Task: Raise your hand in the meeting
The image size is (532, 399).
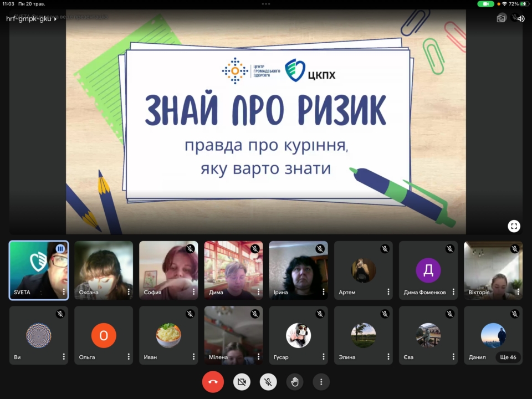Action: pos(295,382)
